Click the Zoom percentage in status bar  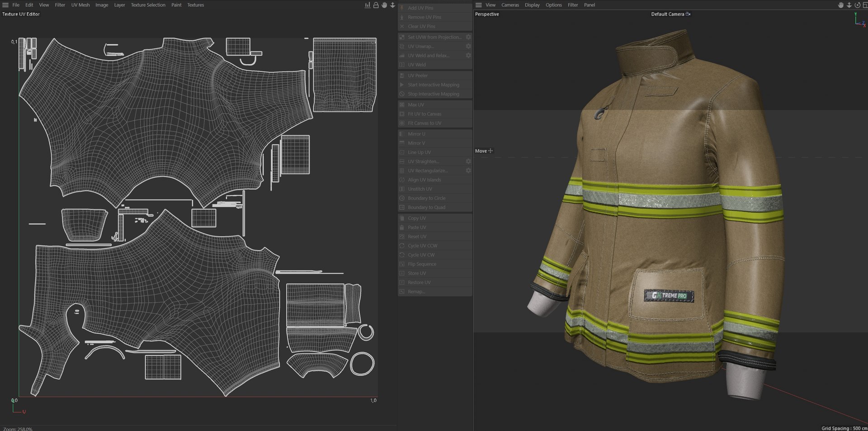click(18, 428)
